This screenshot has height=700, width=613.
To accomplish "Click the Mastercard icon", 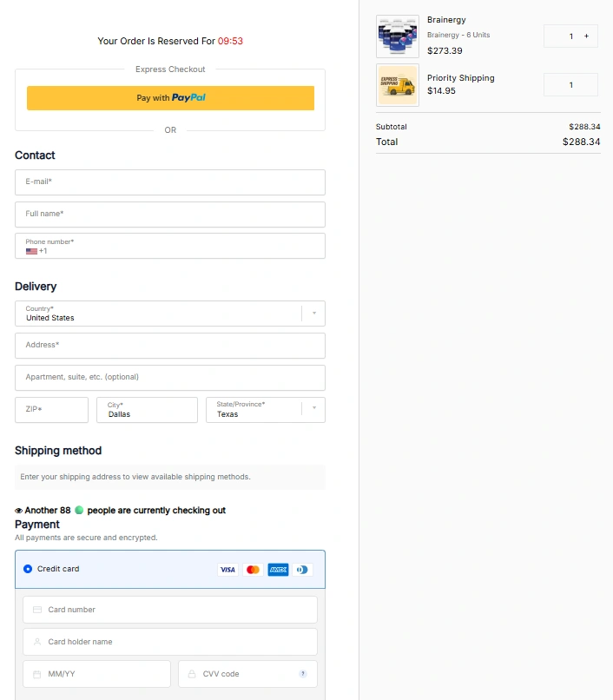I will [x=252, y=570].
